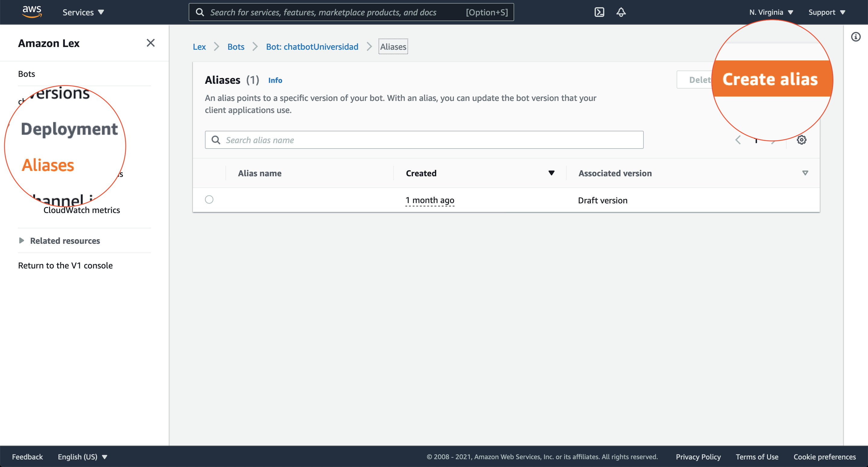Open CloudWatch metrics in sidebar
868x467 pixels.
point(82,210)
